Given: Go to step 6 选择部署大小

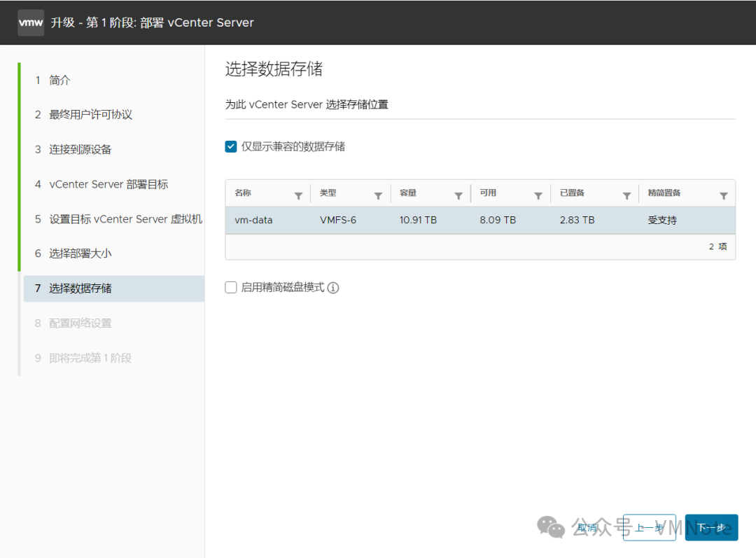Looking at the screenshot, I should tap(73, 253).
